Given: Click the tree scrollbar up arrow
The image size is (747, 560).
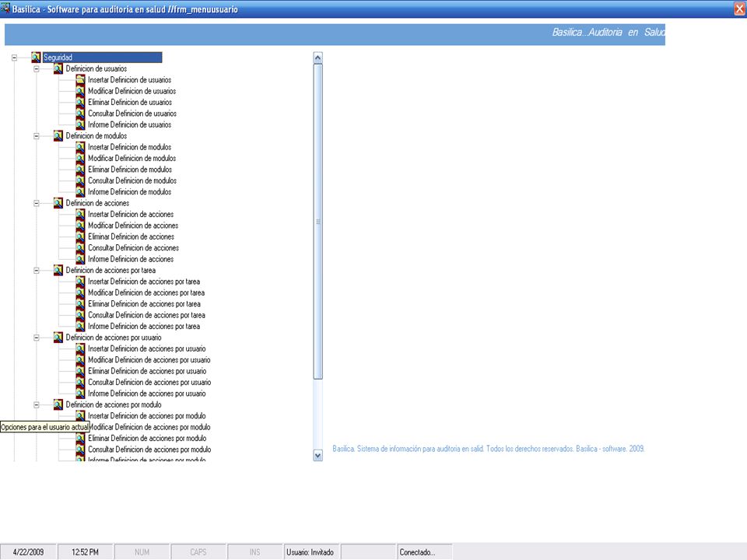Looking at the screenshot, I should pyautogui.click(x=317, y=58).
